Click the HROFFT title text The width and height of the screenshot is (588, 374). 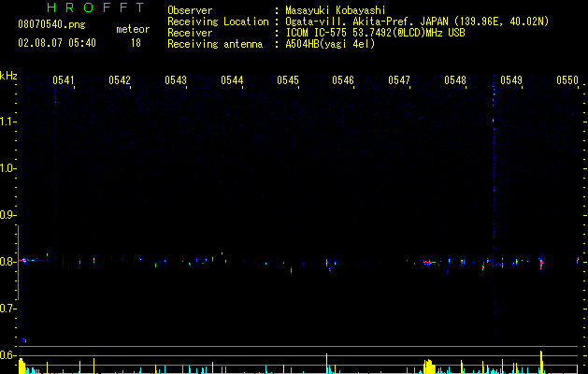[96, 7]
